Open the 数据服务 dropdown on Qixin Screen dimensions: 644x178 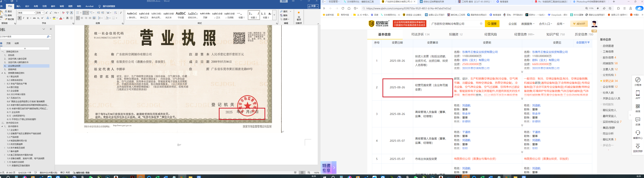click(x=528, y=24)
